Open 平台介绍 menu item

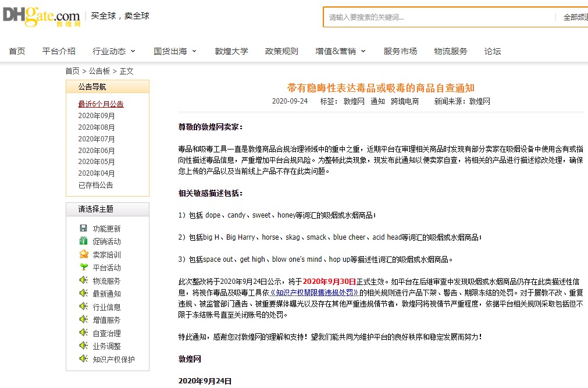coord(59,51)
